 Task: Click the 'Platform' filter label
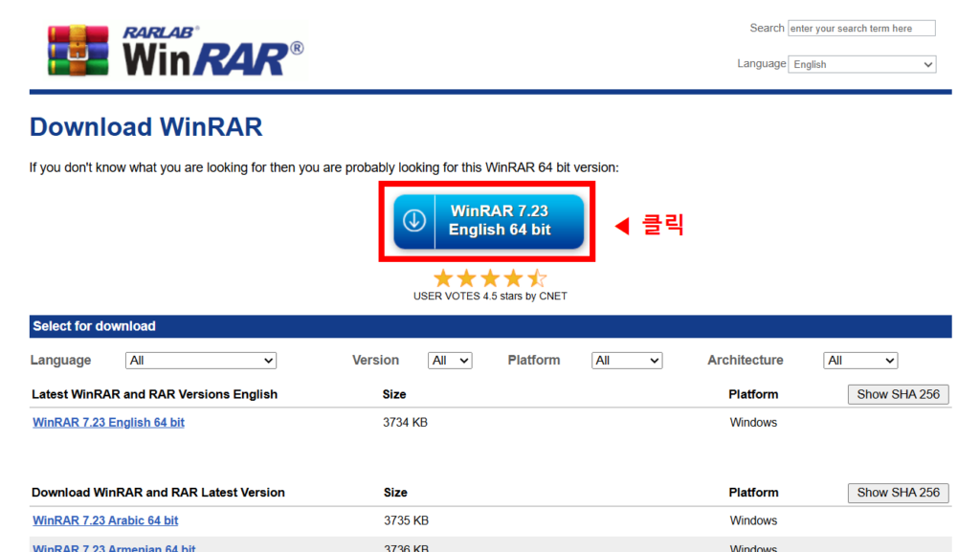(534, 361)
